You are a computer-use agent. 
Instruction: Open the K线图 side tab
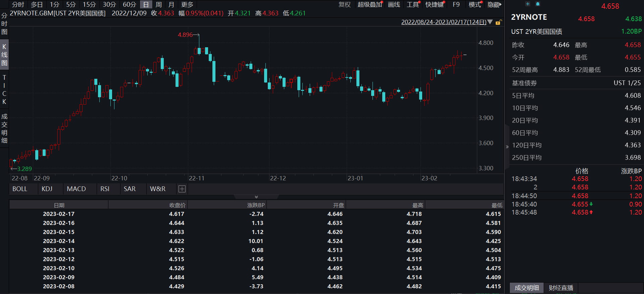[4, 55]
